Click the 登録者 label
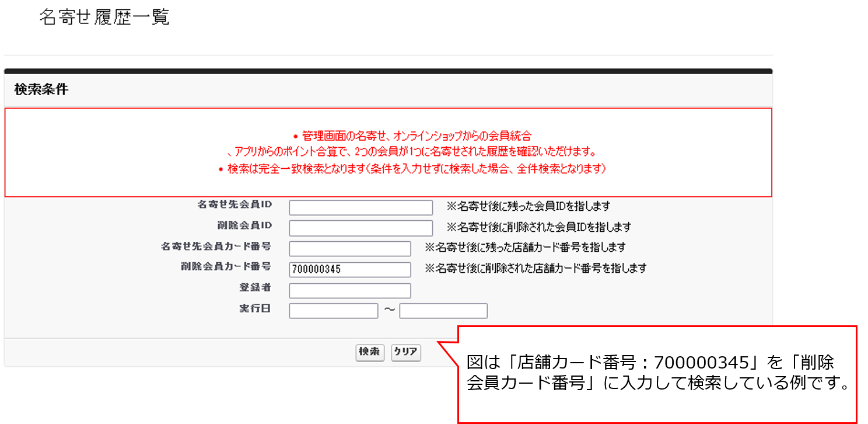This screenshot has height=424, width=868. point(254,287)
